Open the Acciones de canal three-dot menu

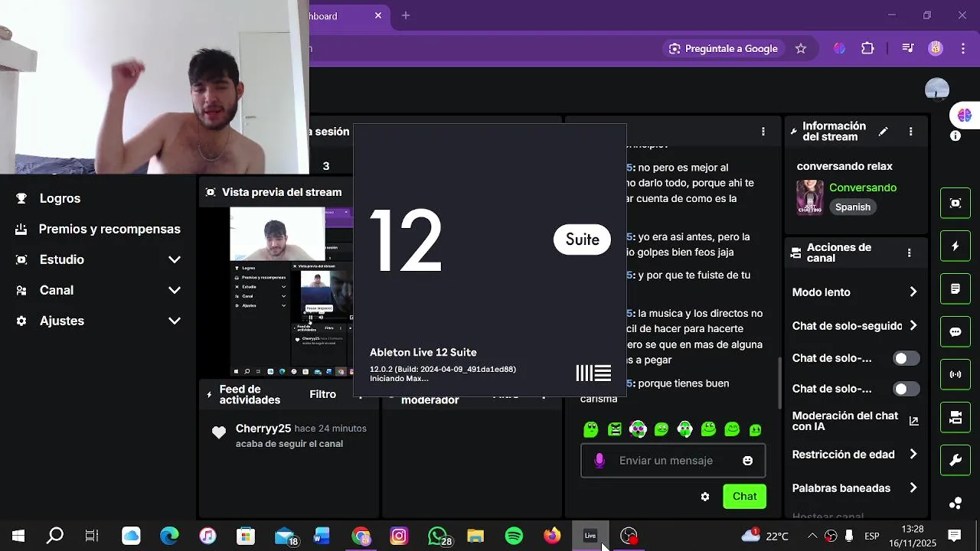[909, 253]
